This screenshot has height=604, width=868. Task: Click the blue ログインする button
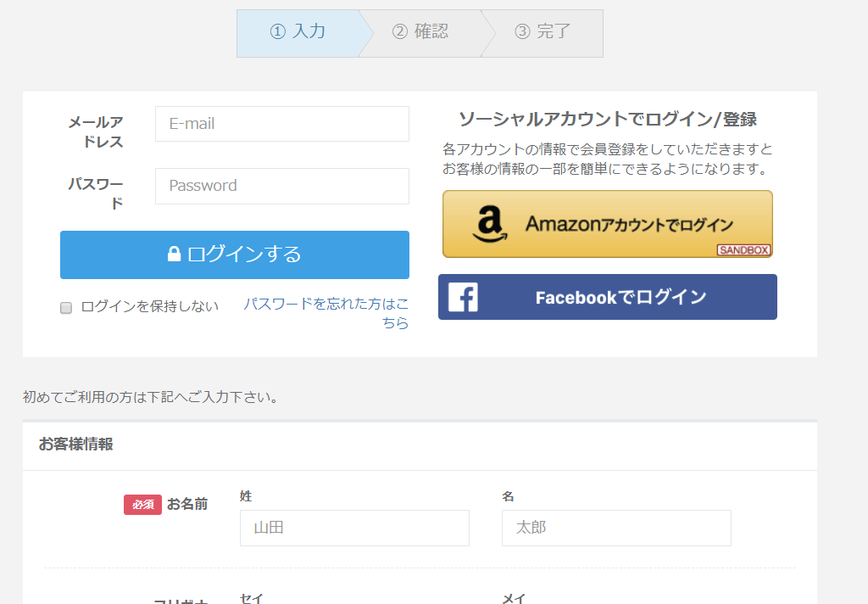pyautogui.click(x=235, y=254)
